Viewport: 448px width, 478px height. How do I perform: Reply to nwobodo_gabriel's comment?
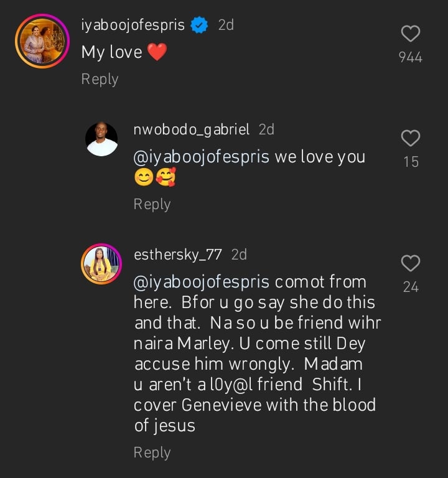(152, 204)
